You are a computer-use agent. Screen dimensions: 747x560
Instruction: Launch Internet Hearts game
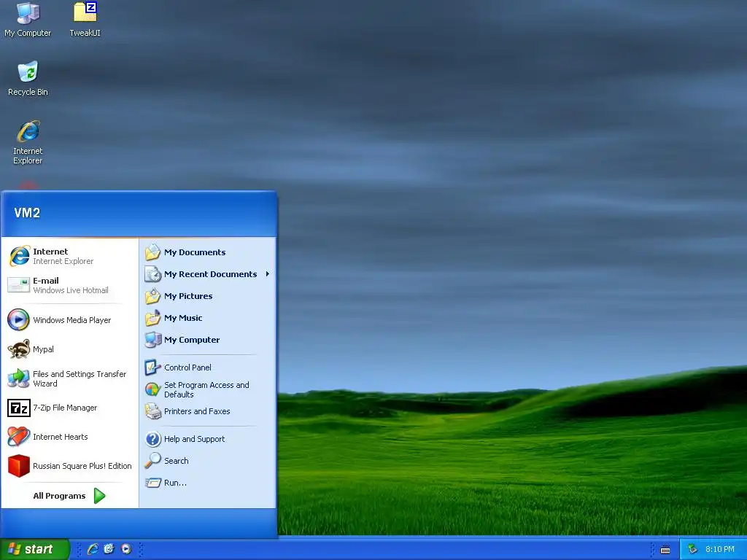[x=69, y=437]
